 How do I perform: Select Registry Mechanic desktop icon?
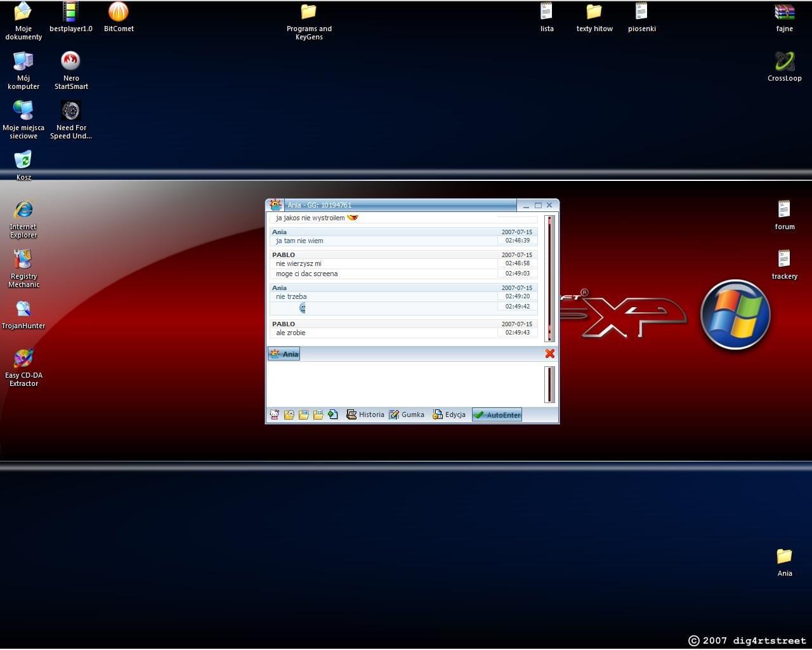[x=23, y=269]
